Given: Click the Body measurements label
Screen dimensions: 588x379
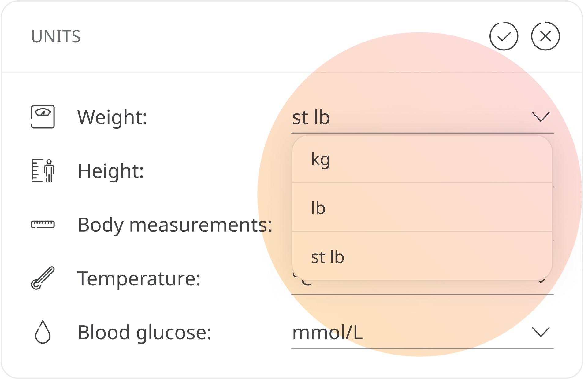Looking at the screenshot, I should tap(175, 225).
